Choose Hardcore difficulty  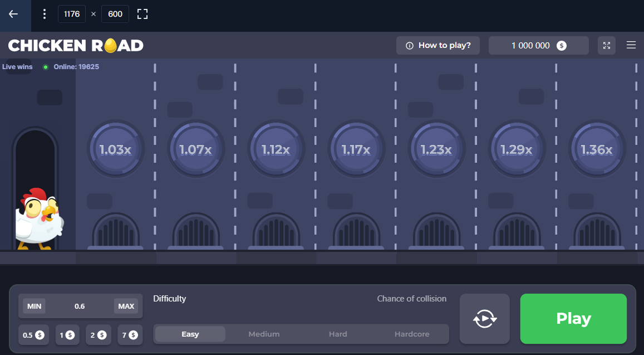(x=412, y=334)
